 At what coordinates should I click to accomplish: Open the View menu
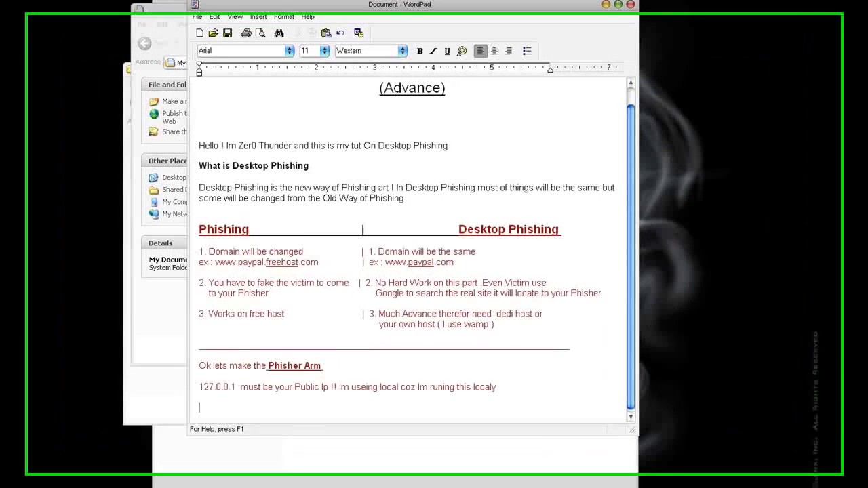pyautogui.click(x=235, y=17)
